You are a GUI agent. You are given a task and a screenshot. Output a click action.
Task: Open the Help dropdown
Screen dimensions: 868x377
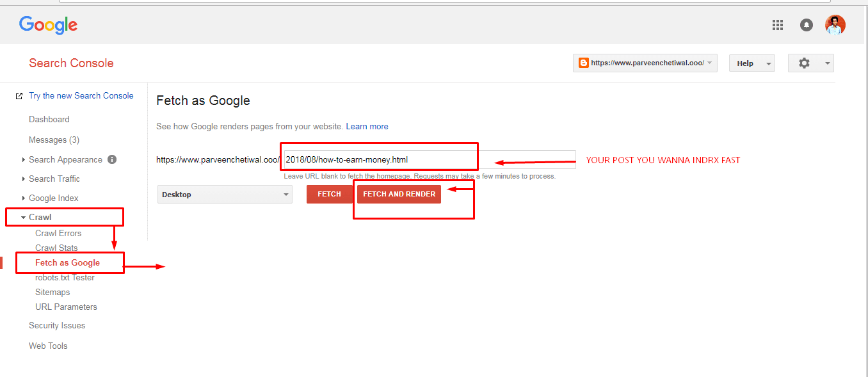pyautogui.click(x=752, y=63)
